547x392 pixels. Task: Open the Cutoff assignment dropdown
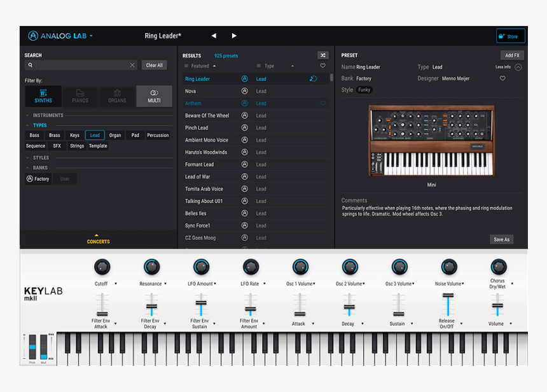coord(116,284)
